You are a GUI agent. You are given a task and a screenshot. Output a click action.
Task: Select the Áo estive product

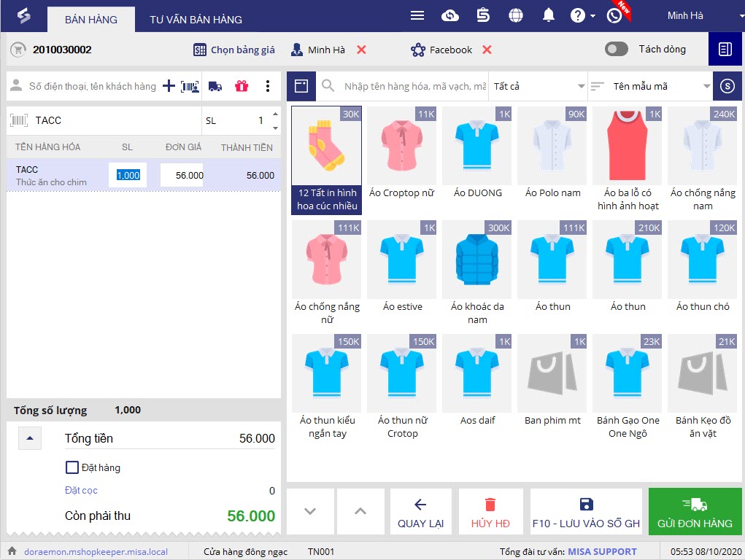402,267
